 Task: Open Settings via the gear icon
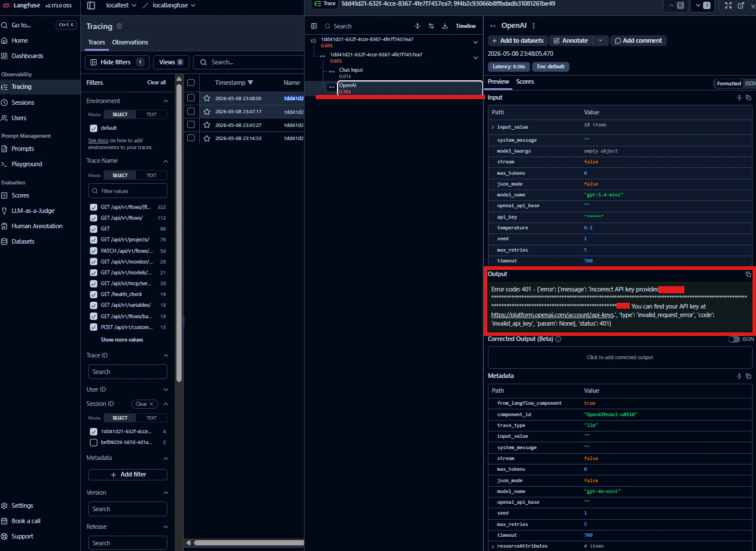pyautogui.click(x=5, y=505)
